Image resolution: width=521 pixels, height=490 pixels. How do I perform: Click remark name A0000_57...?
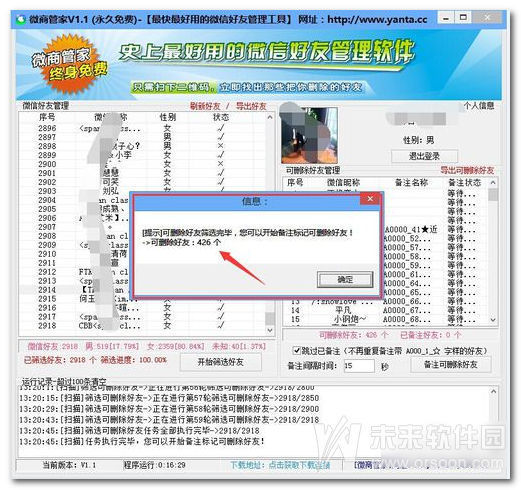407,247
